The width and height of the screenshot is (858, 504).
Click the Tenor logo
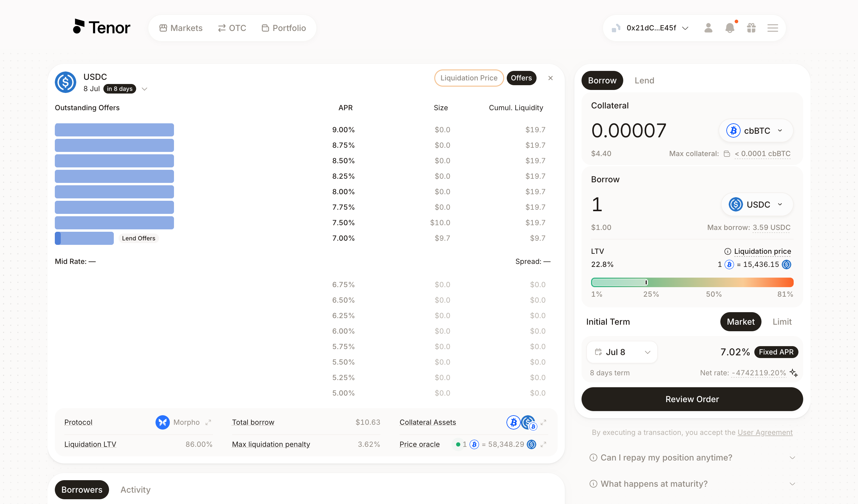click(x=102, y=27)
